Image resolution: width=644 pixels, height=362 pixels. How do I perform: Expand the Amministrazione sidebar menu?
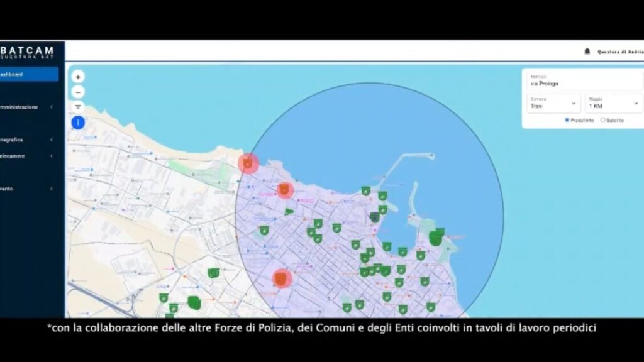[28, 107]
